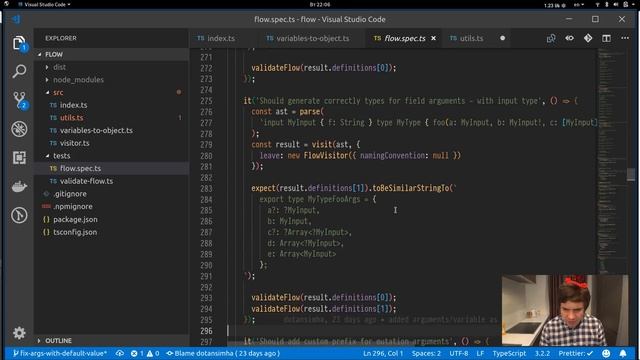640x360 pixels.
Task: Click the fix-args-with-default-value branch indicator
Action: [x=60, y=353]
